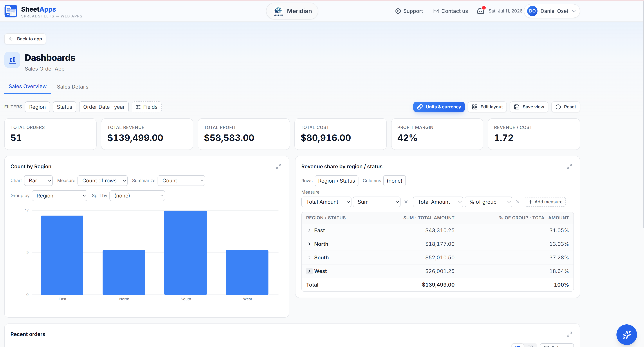Image resolution: width=644 pixels, height=347 pixels.
Task: Click SUM · TOTAL AMOUNT column header
Action: coord(429,218)
